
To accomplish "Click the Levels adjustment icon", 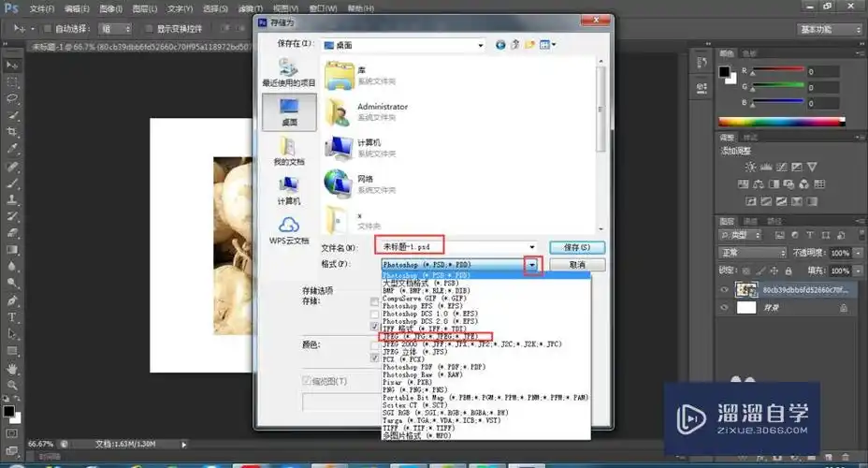I will 766,167.
